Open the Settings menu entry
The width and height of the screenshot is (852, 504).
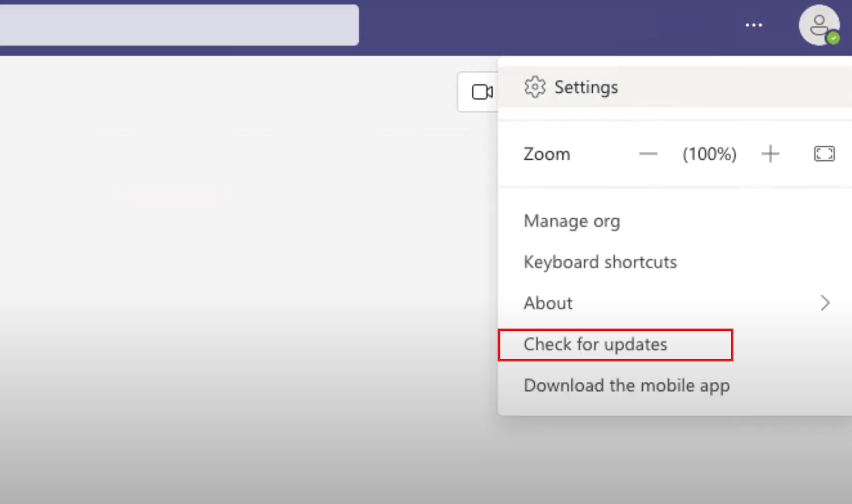[x=675, y=87]
